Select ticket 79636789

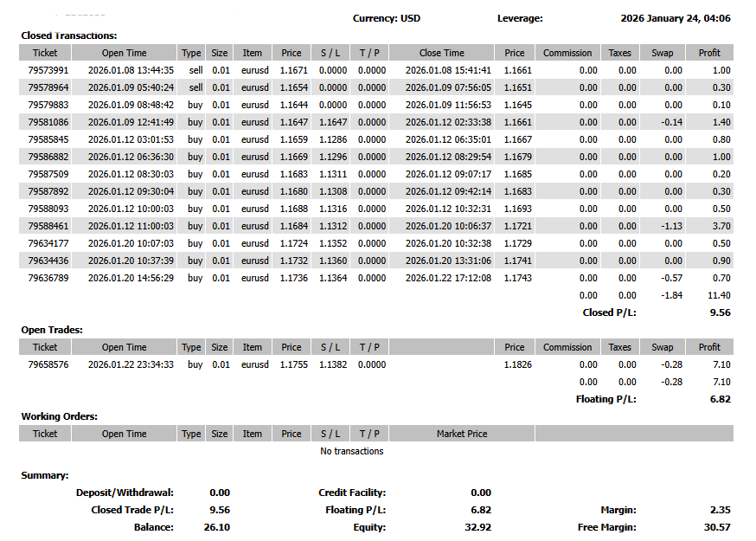pyautogui.click(x=48, y=278)
